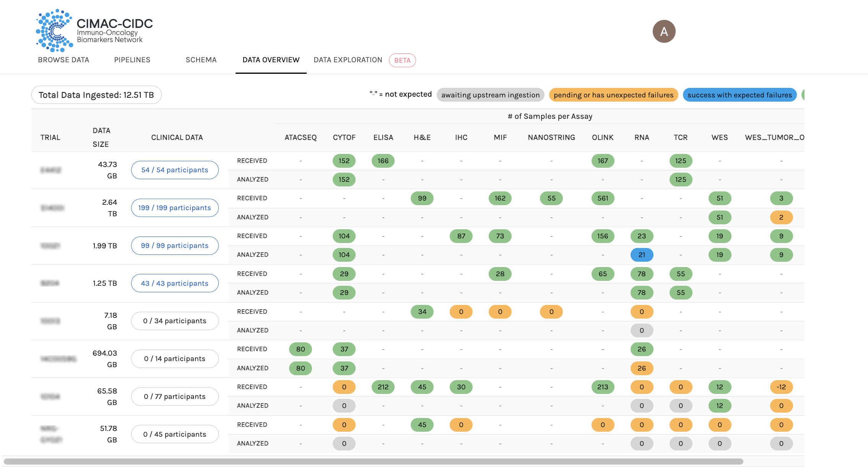This screenshot has height=473, width=868.
Task: Click the success with expected failures legend
Action: 739,95
